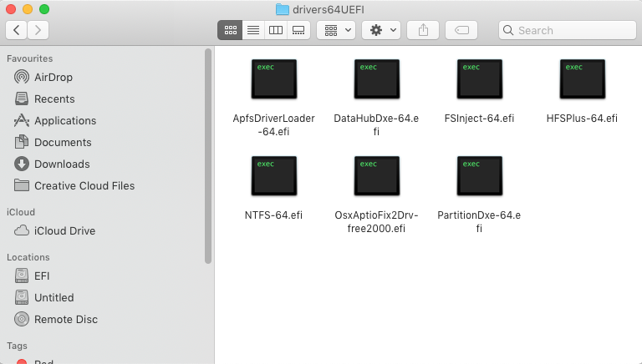
Task: Select the FSInject-64.efi exec icon
Action: [x=480, y=79]
